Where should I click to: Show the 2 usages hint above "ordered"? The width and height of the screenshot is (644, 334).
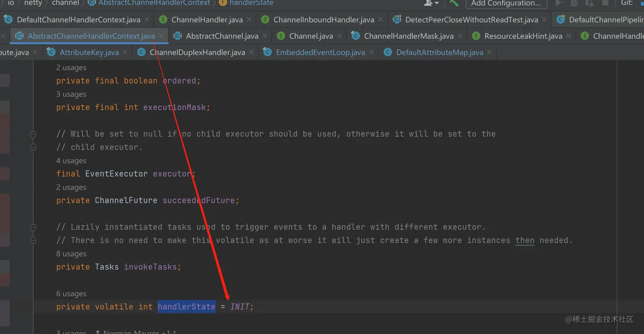(x=71, y=68)
